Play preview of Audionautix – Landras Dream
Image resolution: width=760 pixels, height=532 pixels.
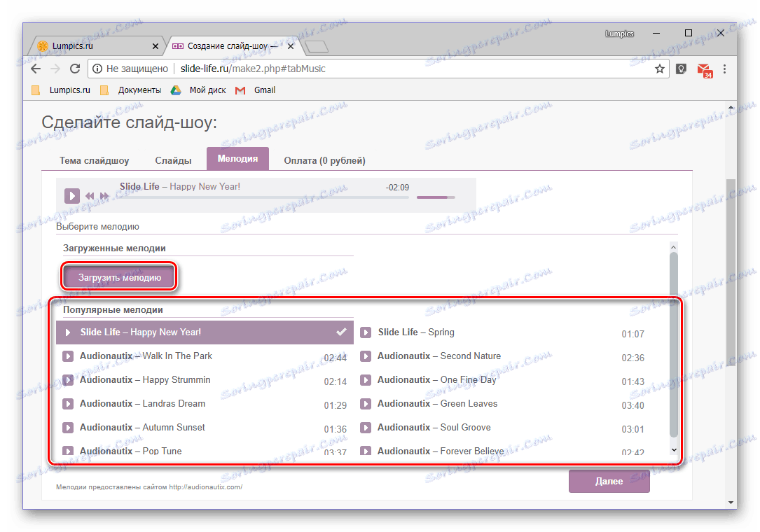[68, 404]
